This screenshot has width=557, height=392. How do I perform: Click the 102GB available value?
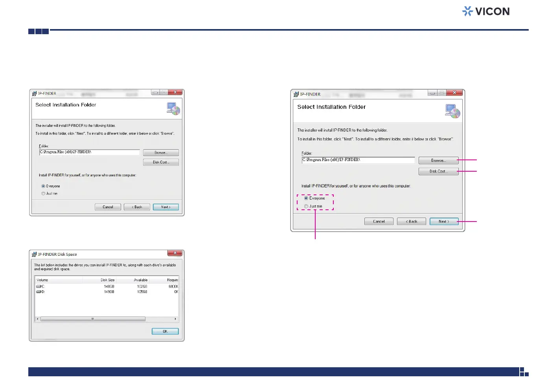pos(142,287)
